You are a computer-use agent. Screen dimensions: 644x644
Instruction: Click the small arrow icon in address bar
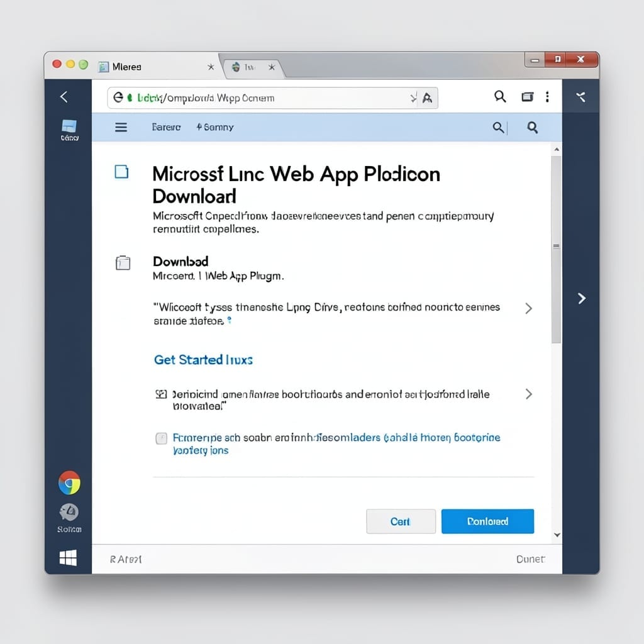tap(413, 98)
